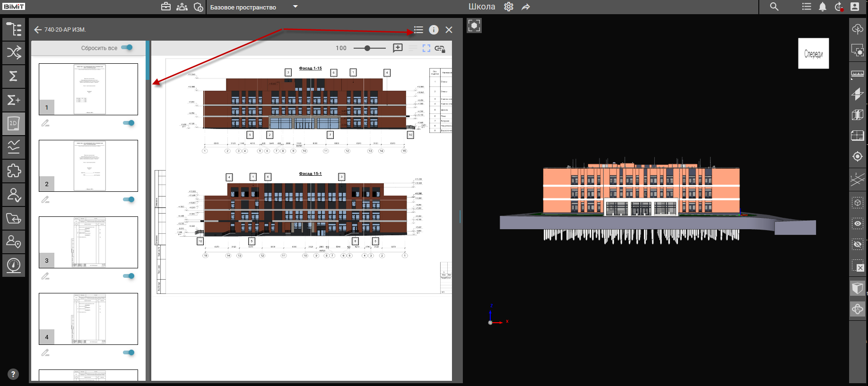Click the 2D drawings panel icon

coord(14,123)
